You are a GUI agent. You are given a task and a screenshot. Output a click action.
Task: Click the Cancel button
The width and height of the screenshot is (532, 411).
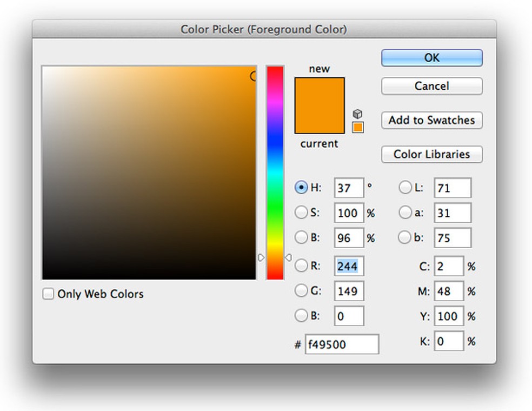click(431, 86)
